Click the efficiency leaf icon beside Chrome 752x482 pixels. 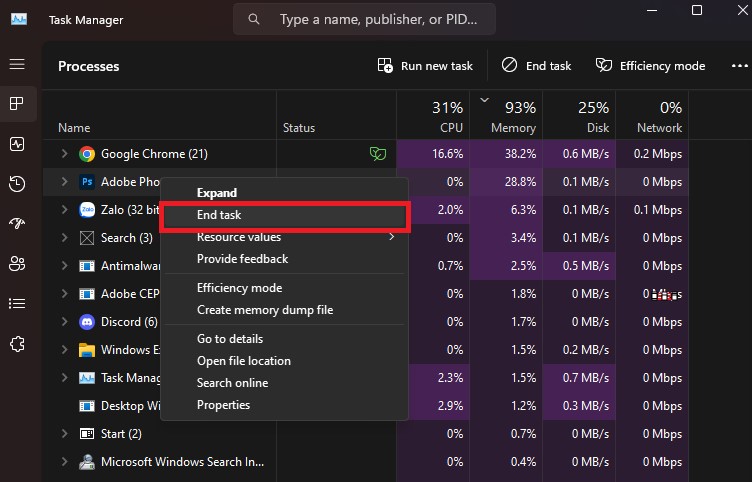(x=378, y=154)
